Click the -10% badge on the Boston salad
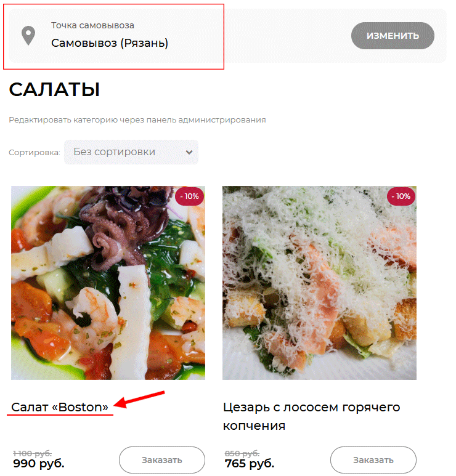The height and width of the screenshot is (476, 456). click(x=189, y=196)
